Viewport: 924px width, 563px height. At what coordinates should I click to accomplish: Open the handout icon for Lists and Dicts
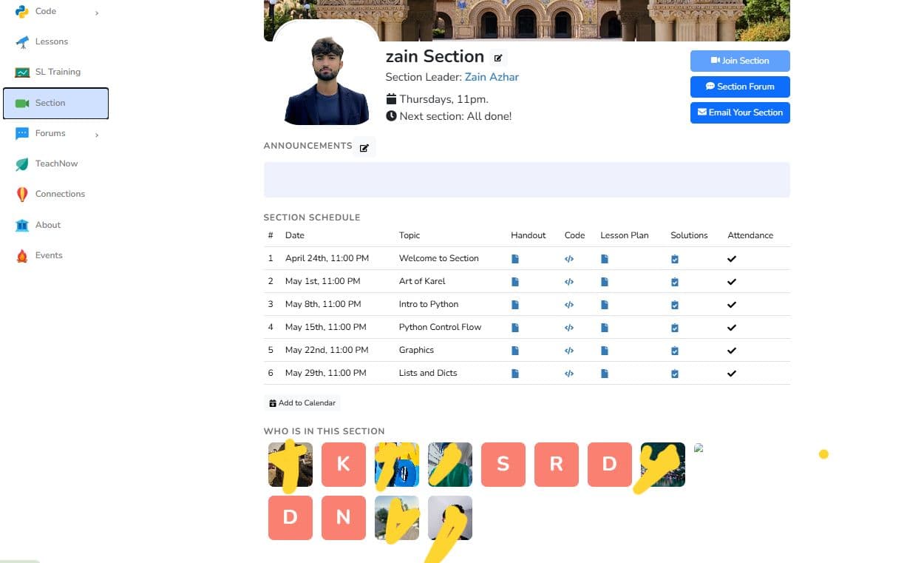[x=515, y=373]
